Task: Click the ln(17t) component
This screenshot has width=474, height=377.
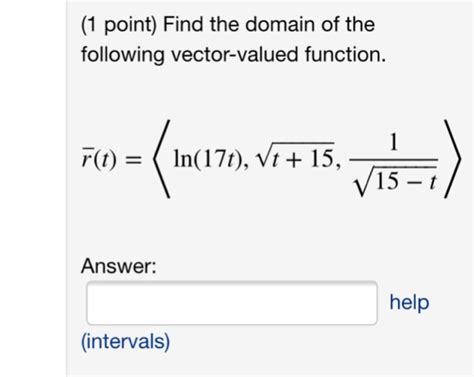Action: 210,159
